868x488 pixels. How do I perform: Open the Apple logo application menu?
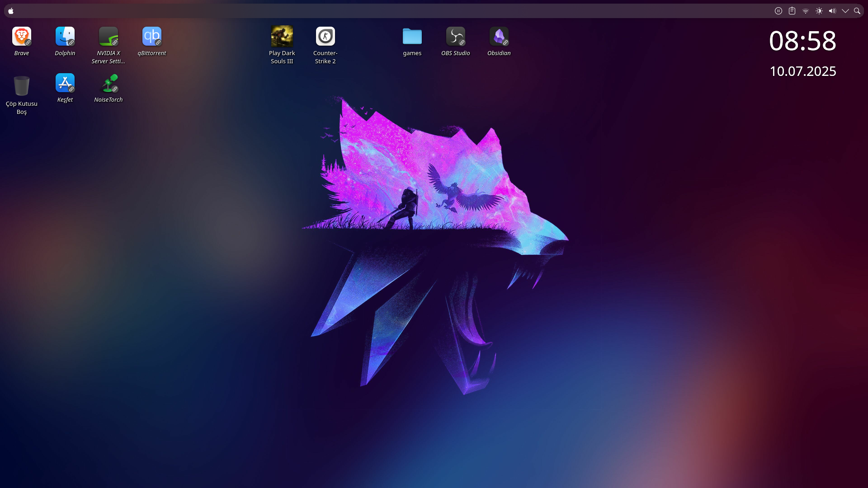pos(11,11)
